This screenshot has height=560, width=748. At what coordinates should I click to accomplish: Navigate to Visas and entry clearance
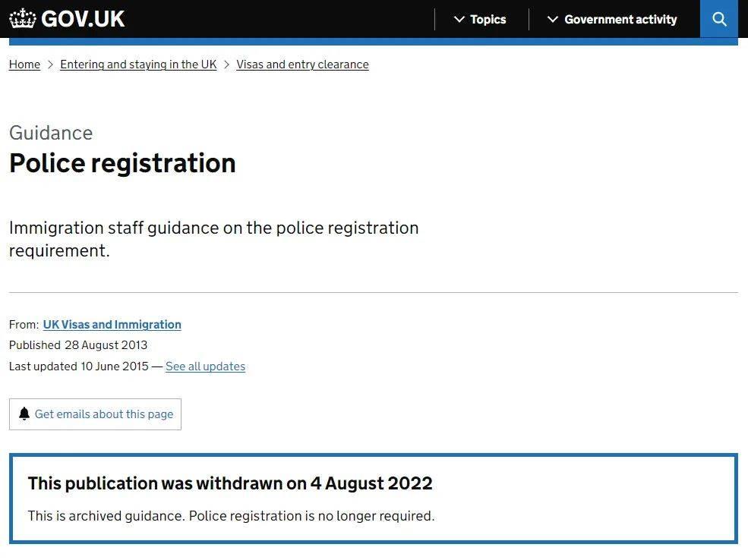pyautogui.click(x=302, y=64)
